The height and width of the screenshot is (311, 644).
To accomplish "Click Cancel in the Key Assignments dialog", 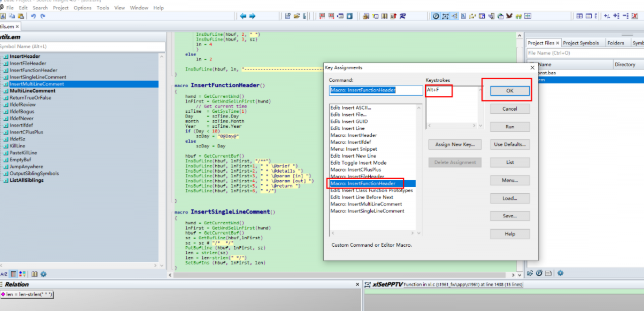I will coord(510,109).
